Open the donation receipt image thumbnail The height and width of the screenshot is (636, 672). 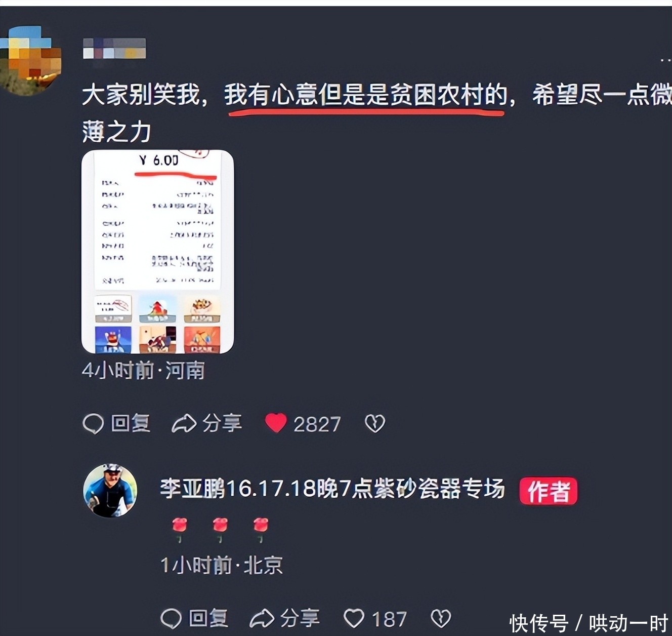157,252
